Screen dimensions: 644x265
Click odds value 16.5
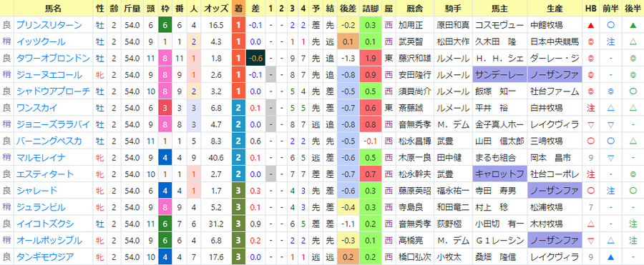pyautogui.click(x=215, y=26)
